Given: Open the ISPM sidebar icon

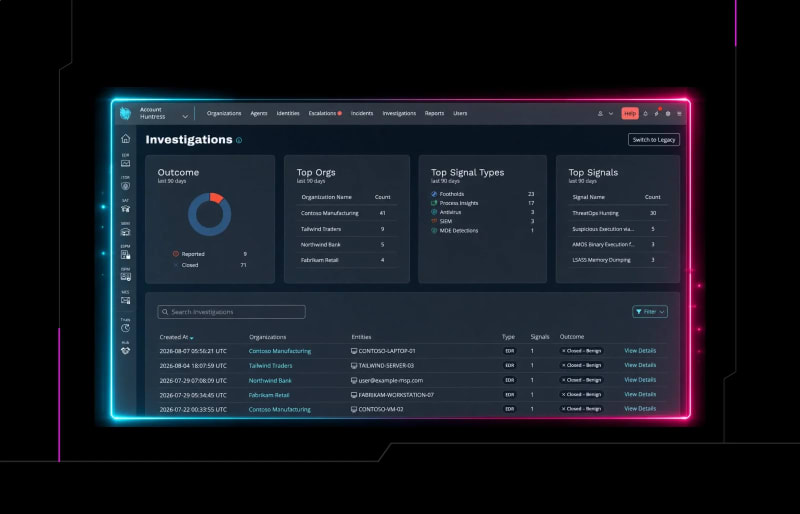Looking at the screenshot, I should tap(126, 277).
